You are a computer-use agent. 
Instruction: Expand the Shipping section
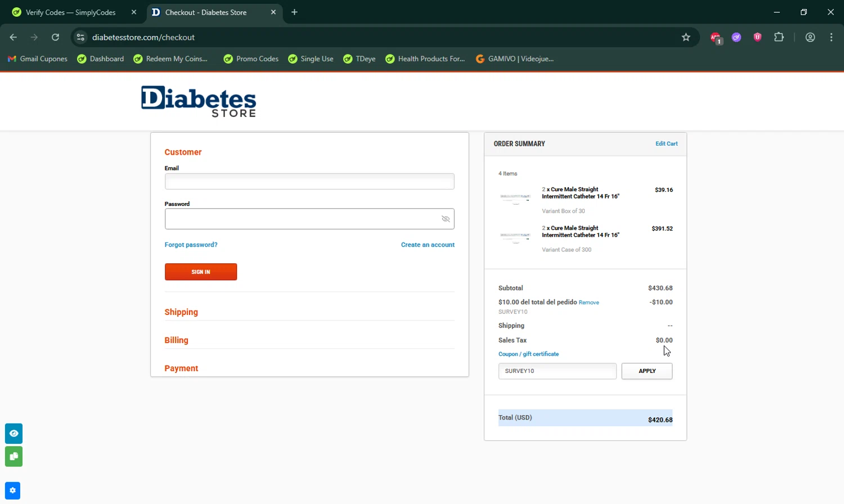coord(181,312)
